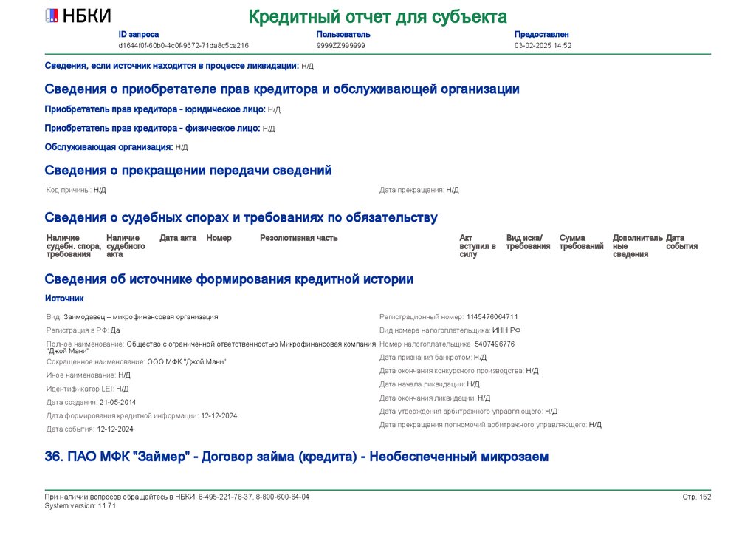The width and height of the screenshot is (756, 535).
Task: Select taxpayer number 5407496776
Action: [495, 344]
